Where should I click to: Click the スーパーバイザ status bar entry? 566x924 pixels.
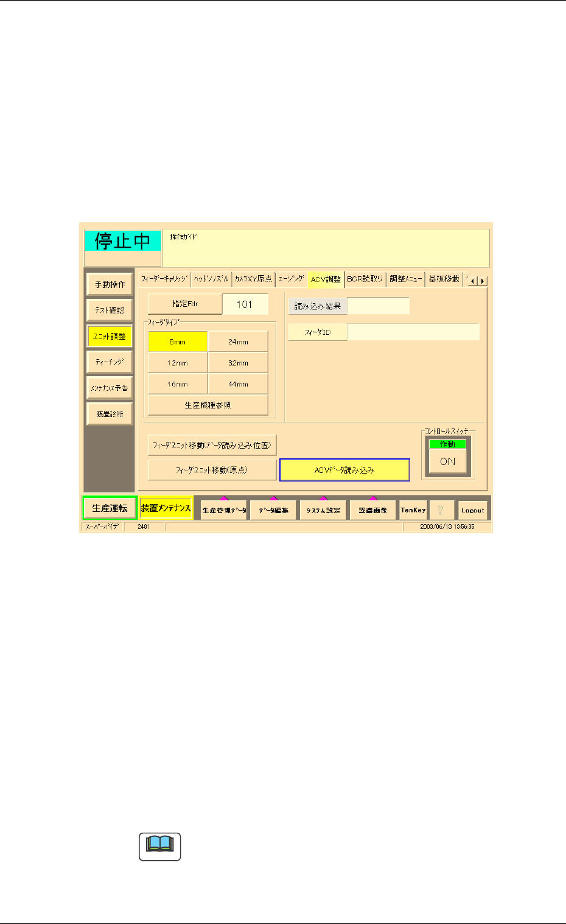coord(102,527)
